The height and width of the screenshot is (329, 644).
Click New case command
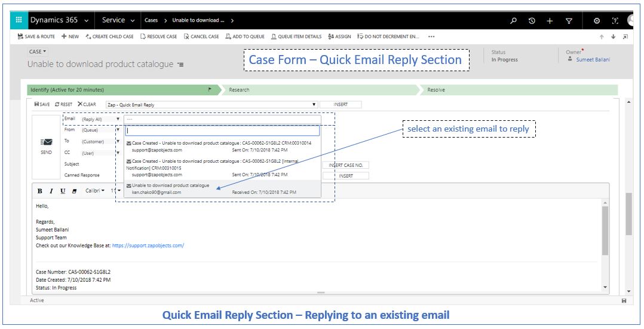click(70, 36)
